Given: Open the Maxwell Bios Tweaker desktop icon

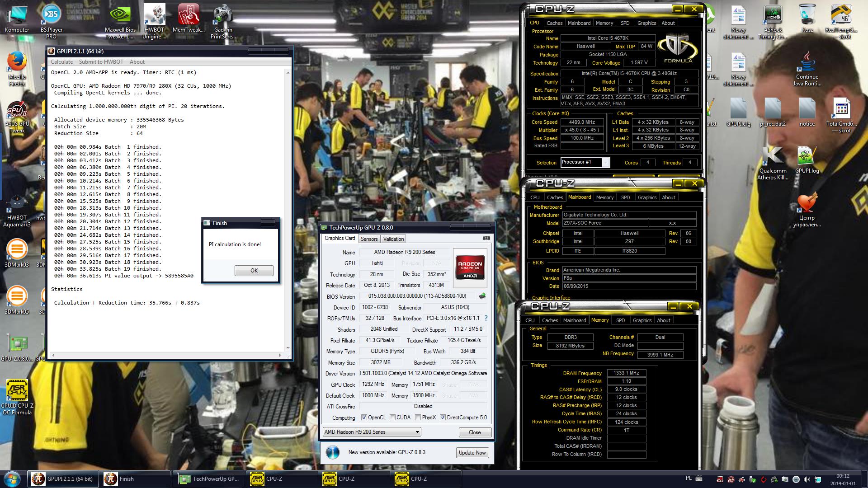Looking at the screenshot, I should coord(120,22).
